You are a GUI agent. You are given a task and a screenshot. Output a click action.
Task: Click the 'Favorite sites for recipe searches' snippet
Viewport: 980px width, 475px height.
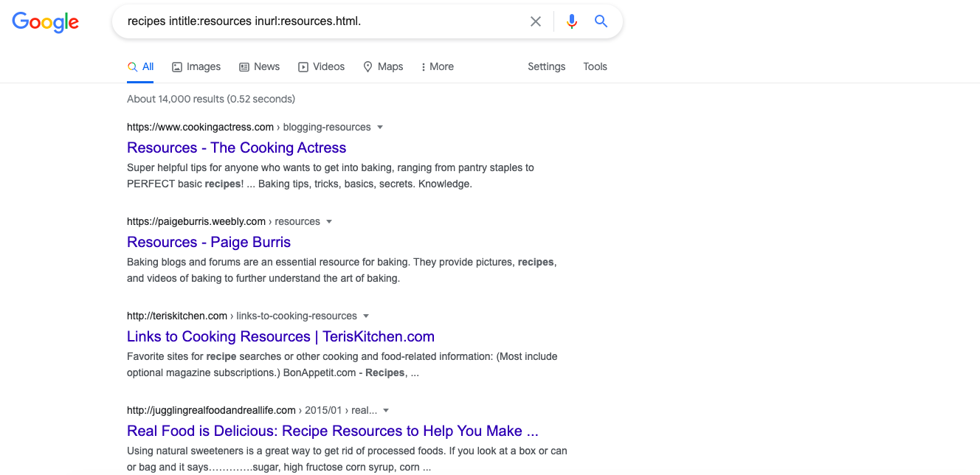342,364
